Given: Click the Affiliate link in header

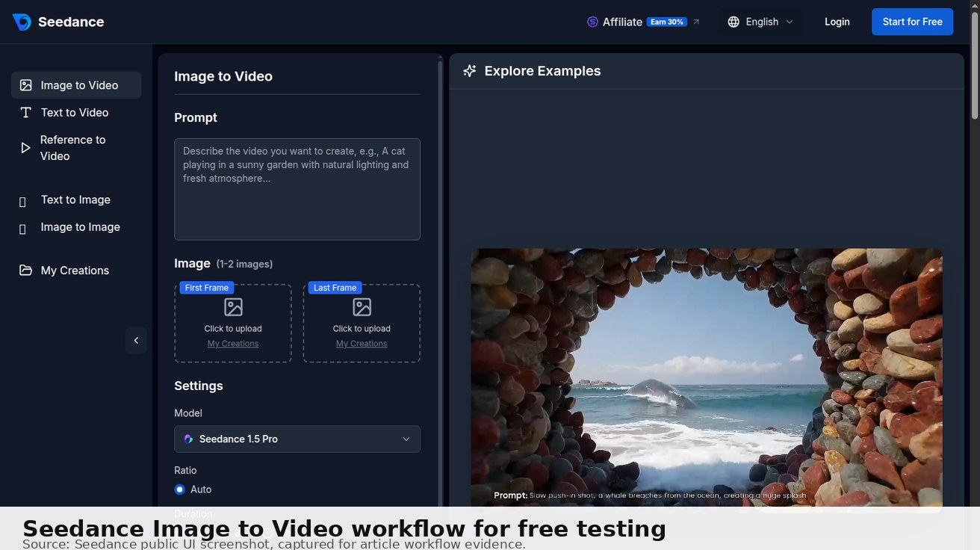Looking at the screenshot, I should [x=643, y=22].
